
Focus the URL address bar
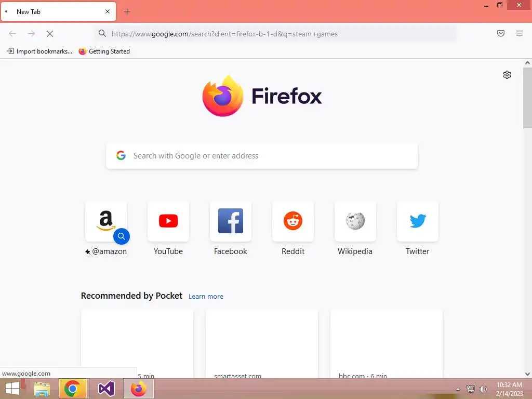(275, 34)
